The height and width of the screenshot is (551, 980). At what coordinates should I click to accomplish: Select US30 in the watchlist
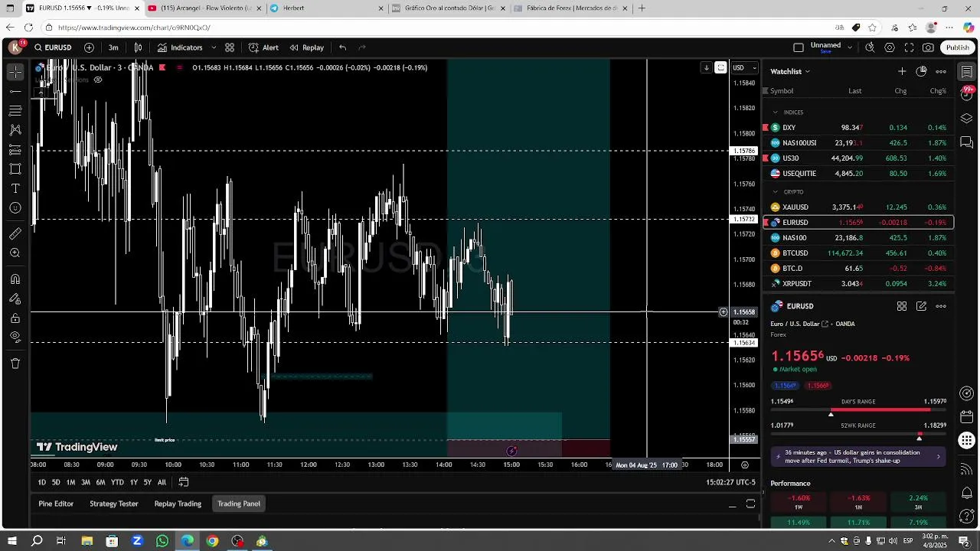click(x=858, y=158)
